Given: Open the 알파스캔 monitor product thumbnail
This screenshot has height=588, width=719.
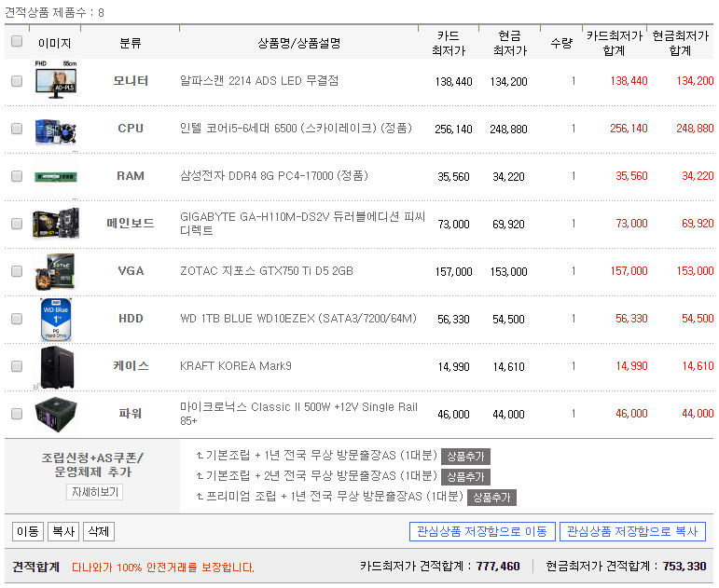Looking at the screenshot, I should coord(56,81).
